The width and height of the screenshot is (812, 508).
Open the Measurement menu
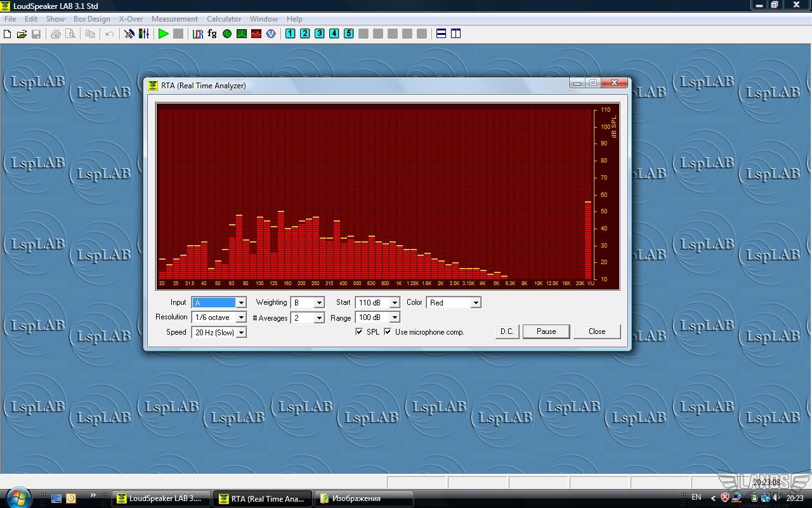(x=175, y=19)
